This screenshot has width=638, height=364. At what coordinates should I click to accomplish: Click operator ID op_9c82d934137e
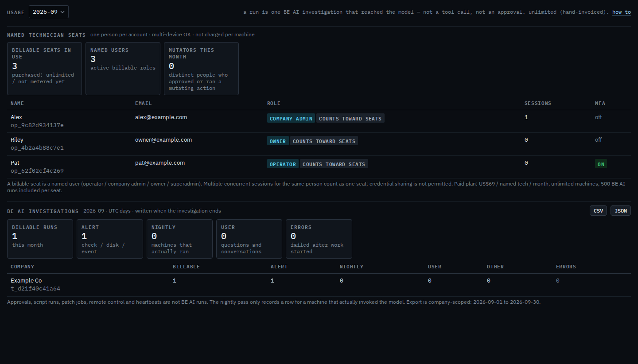pyautogui.click(x=37, y=125)
